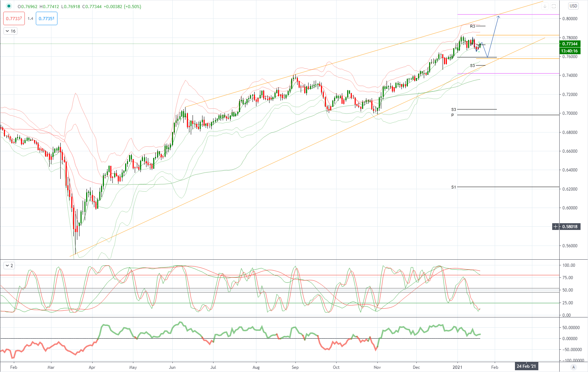Click the P pivot label
The height and width of the screenshot is (372, 588).
[453, 115]
